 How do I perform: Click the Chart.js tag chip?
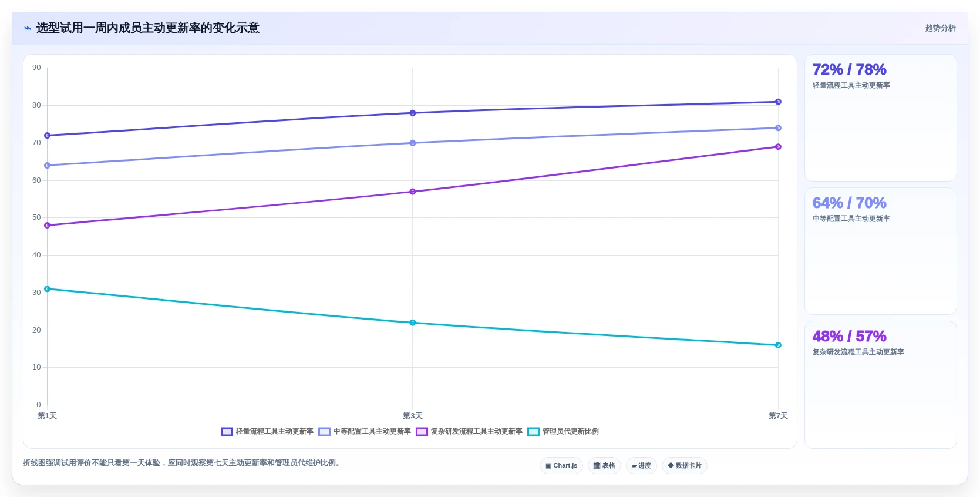coord(561,466)
